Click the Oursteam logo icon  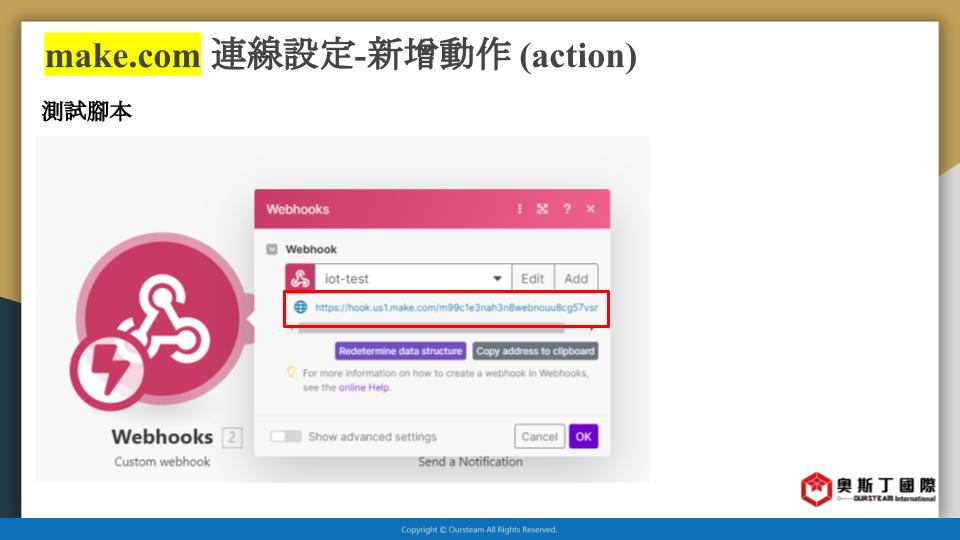pyautogui.click(x=816, y=489)
